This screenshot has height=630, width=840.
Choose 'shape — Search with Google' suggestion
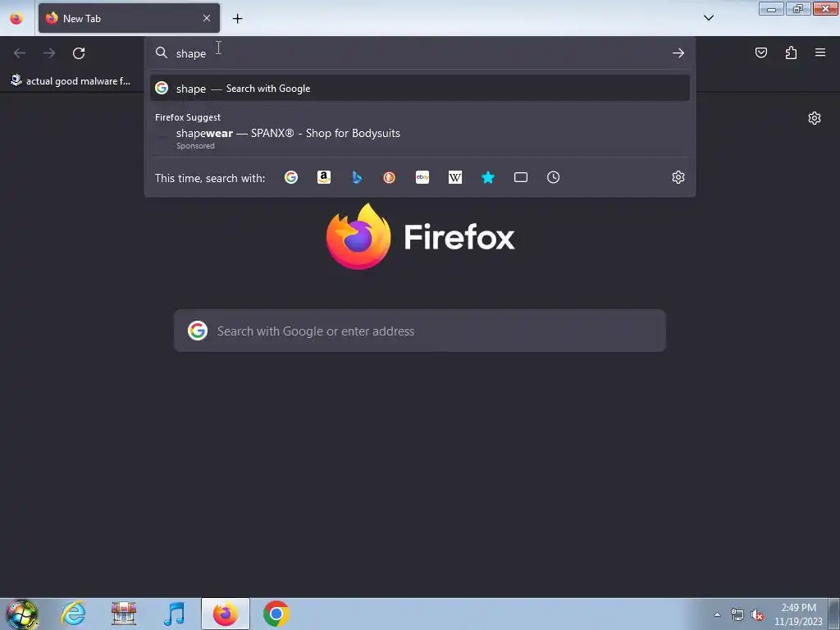pos(419,89)
